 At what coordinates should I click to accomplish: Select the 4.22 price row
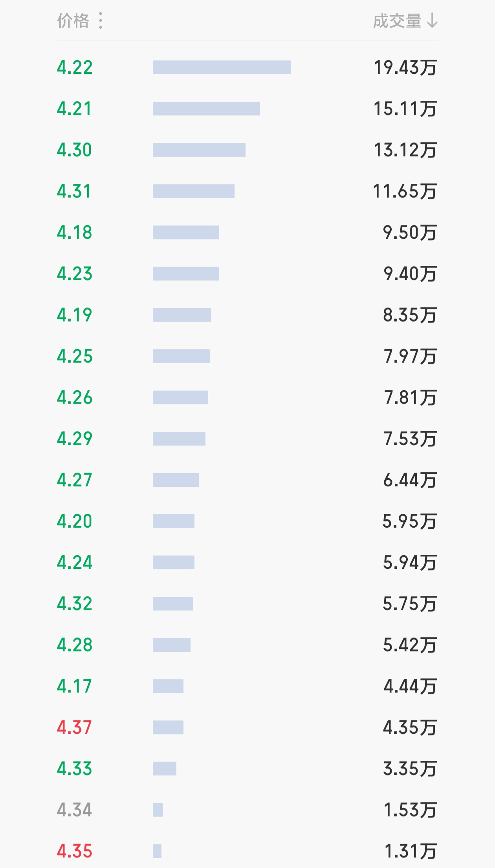(x=247, y=68)
